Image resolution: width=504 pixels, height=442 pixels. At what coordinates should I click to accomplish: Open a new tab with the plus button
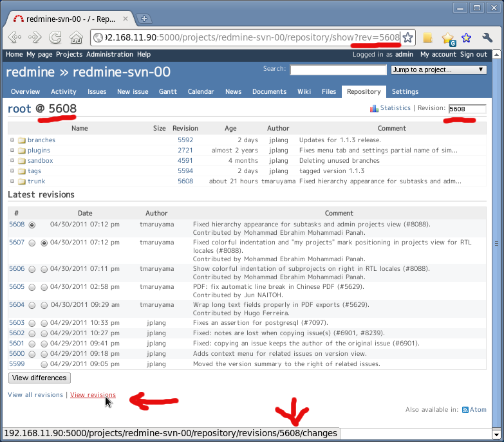144,19
